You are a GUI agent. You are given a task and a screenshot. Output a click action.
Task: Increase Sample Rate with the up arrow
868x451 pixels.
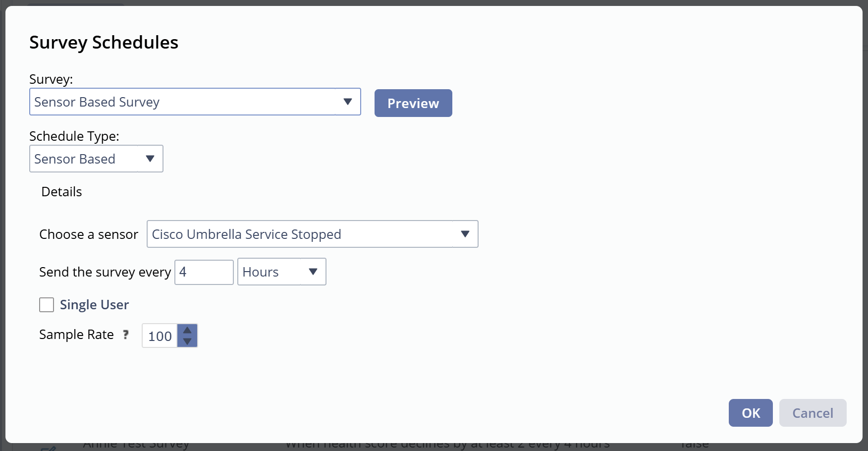(x=187, y=330)
